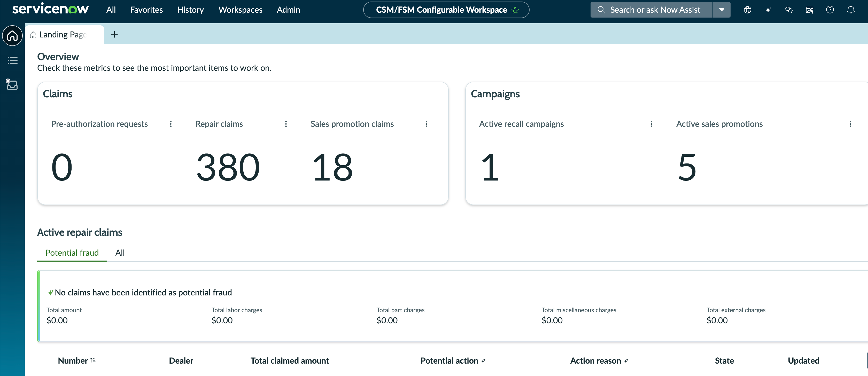The image size is (868, 376).
Task: Open the Home icon in the sidebar
Action: [12, 35]
